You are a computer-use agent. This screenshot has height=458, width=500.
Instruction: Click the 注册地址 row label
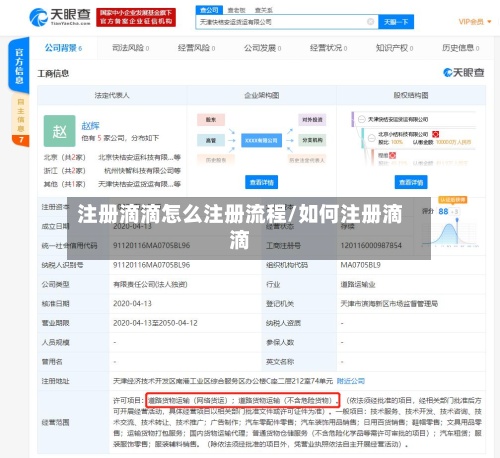point(55,381)
